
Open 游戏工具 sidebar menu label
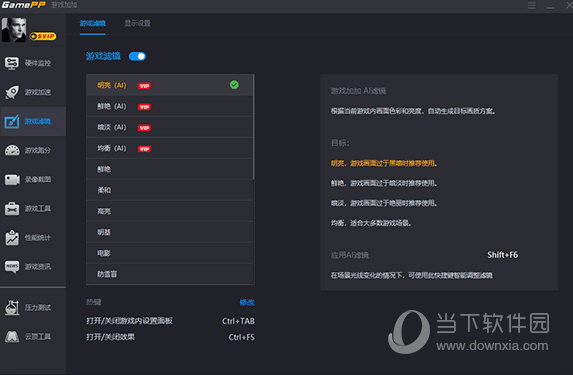(38, 209)
